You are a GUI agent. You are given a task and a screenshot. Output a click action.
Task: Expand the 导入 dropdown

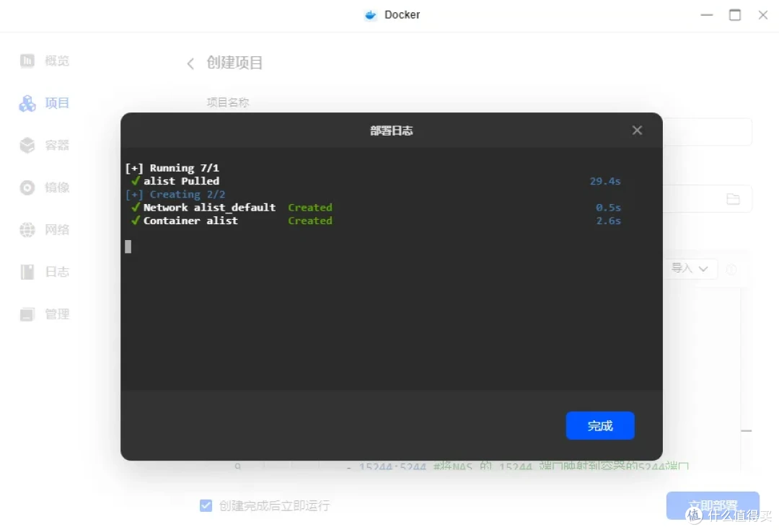[690, 268]
